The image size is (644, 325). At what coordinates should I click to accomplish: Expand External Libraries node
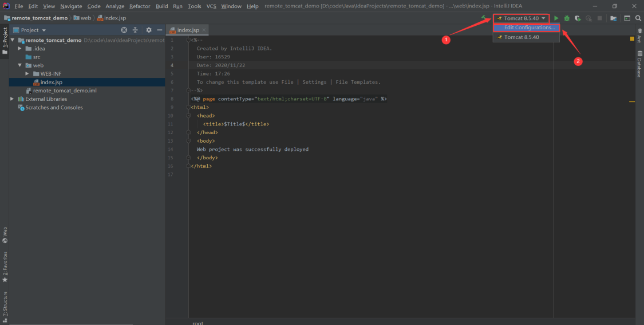(13, 99)
